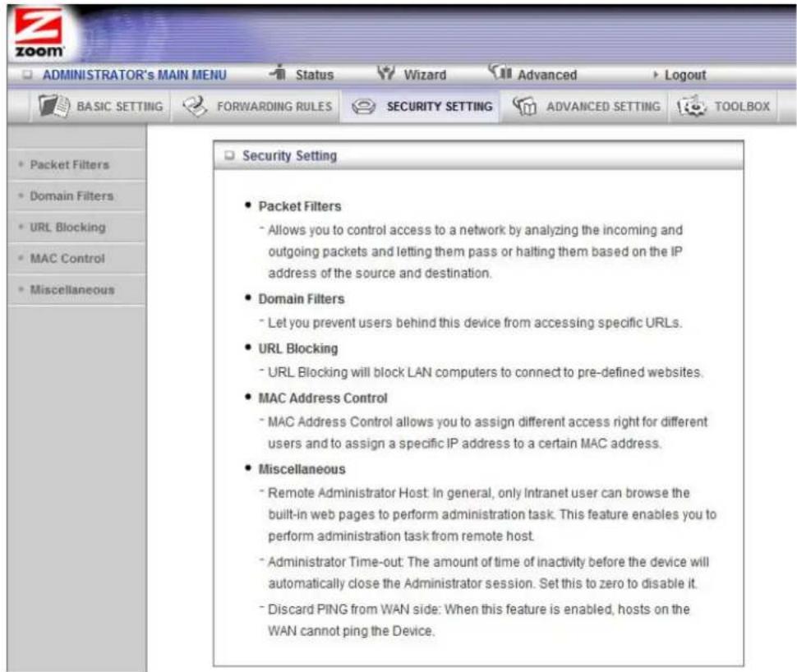Click the URL Blocking heading in the content

[298, 348]
